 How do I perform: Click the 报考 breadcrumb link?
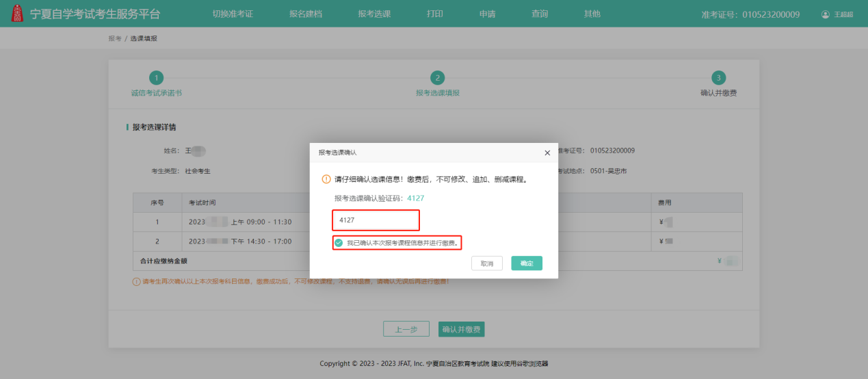point(114,38)
